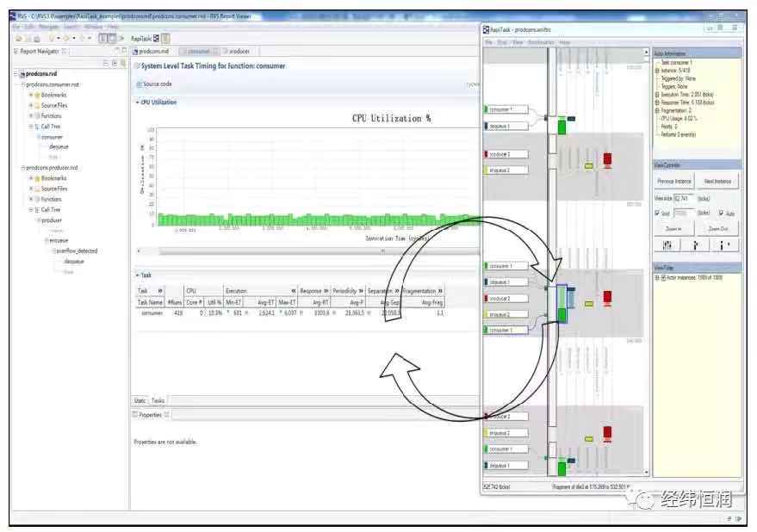Click the rightmost marker icon button in RapiTask

[x=724, y=245]
